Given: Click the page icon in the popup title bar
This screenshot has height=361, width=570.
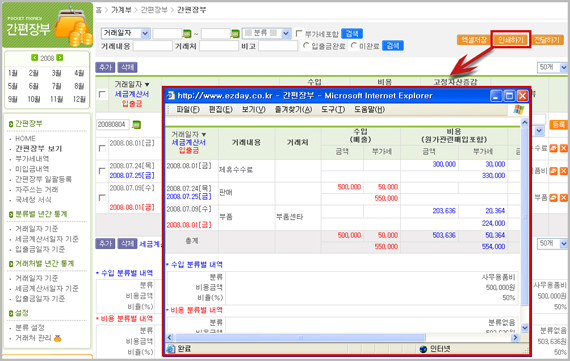Looking at the screenshot, I should pos(170,96).
